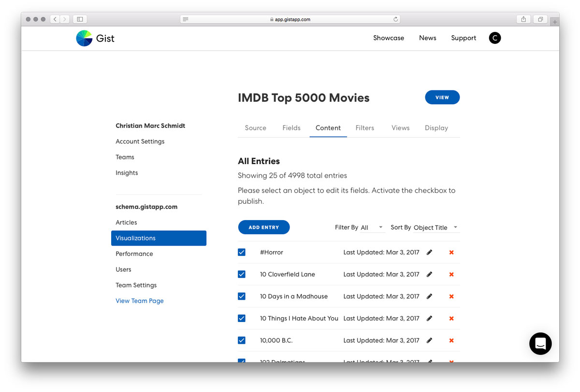Open the 10 Cloverfield Lane entry title
580x392 pixels.
pos(288,274)
